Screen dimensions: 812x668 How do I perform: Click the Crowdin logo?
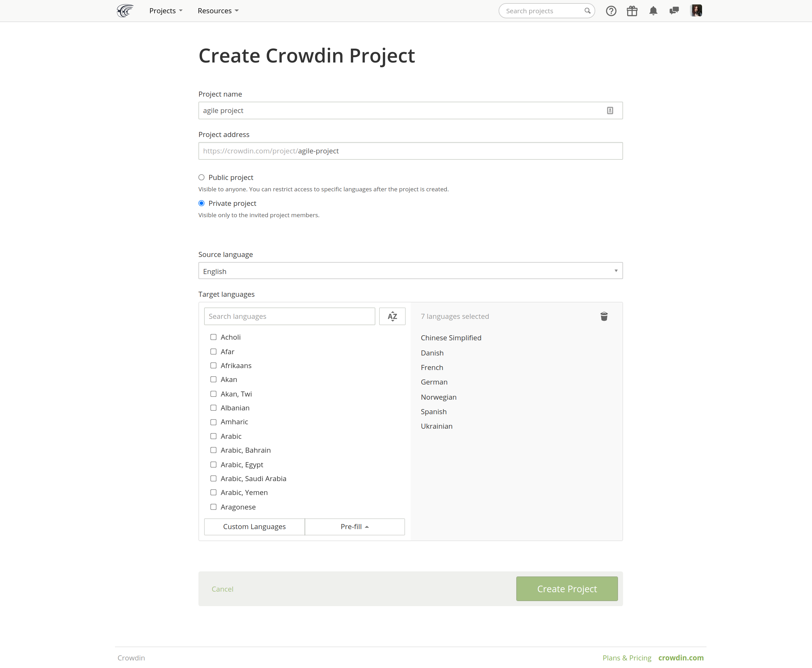(125, 11)
